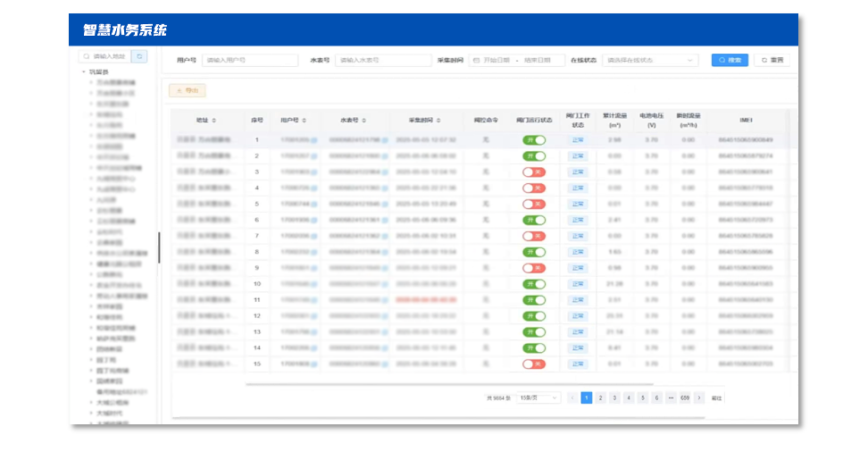Jump to last page 659
This screenshot has width=868, height=452.
685,398
